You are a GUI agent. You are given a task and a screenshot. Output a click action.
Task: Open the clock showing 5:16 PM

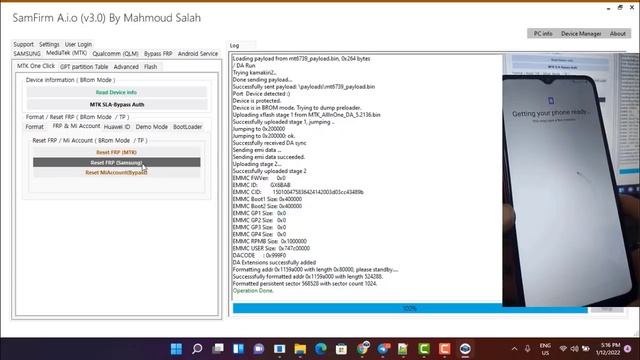[608, 349]
